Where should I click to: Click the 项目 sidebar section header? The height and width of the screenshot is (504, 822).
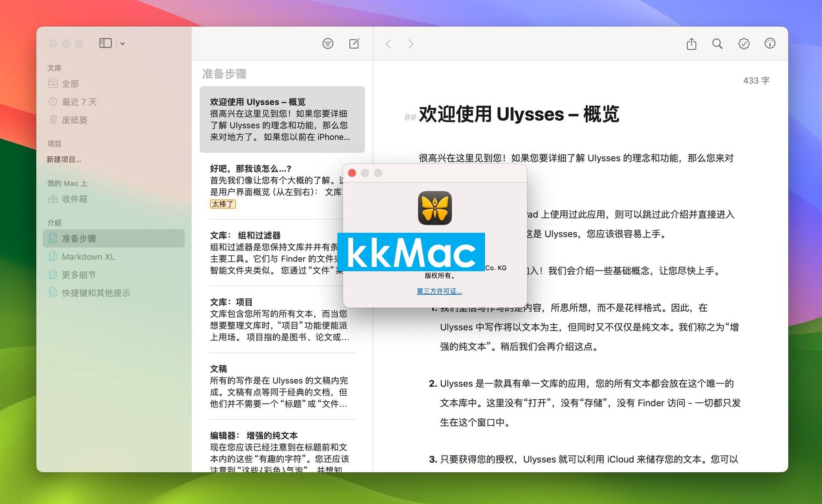coord(54,144)
